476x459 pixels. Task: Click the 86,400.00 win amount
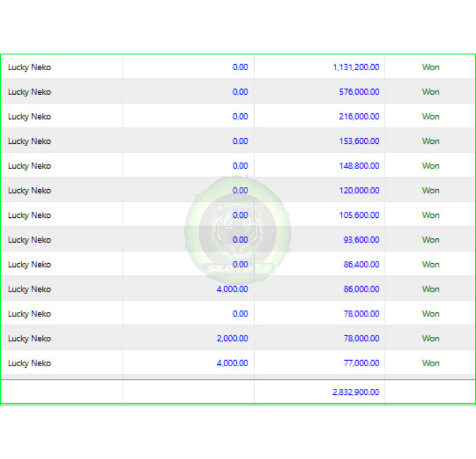click(x=361, y=264)
